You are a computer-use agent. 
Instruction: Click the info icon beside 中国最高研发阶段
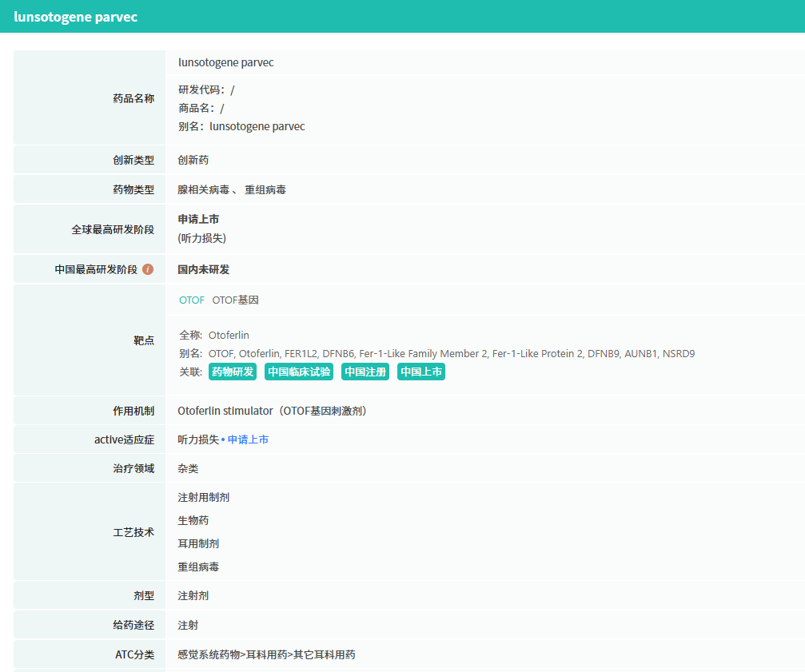[148, 270]
